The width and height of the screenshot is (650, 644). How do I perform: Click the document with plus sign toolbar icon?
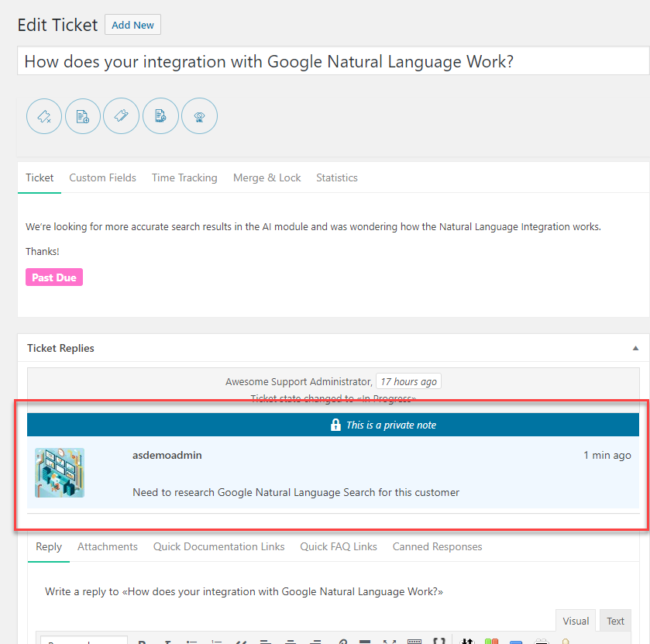click(x=83, y=116)
